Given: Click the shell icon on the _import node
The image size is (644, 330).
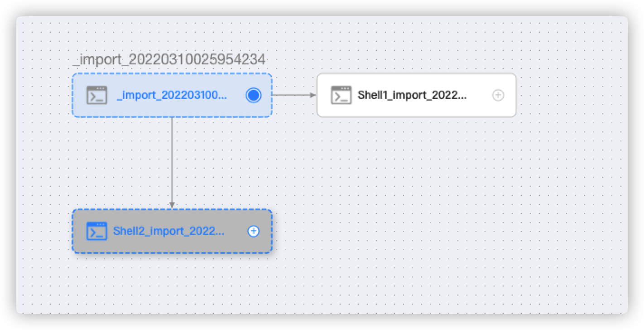Looking at the screenshot, I should coord(96,95).
